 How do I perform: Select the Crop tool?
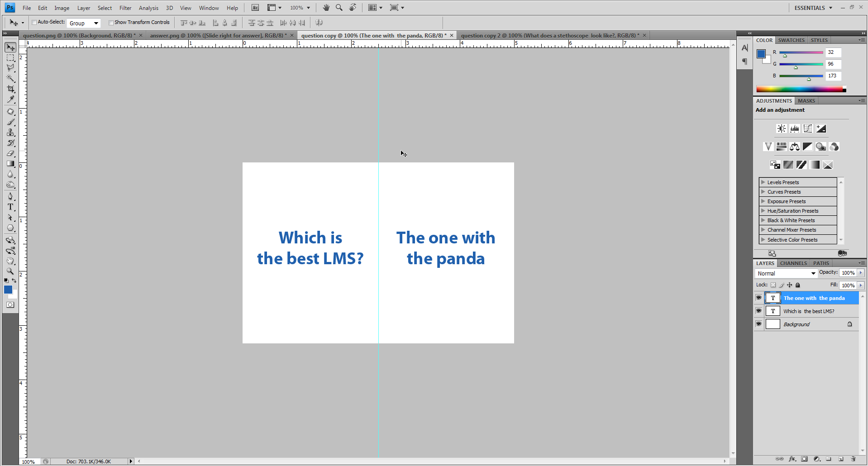point(10,89)
